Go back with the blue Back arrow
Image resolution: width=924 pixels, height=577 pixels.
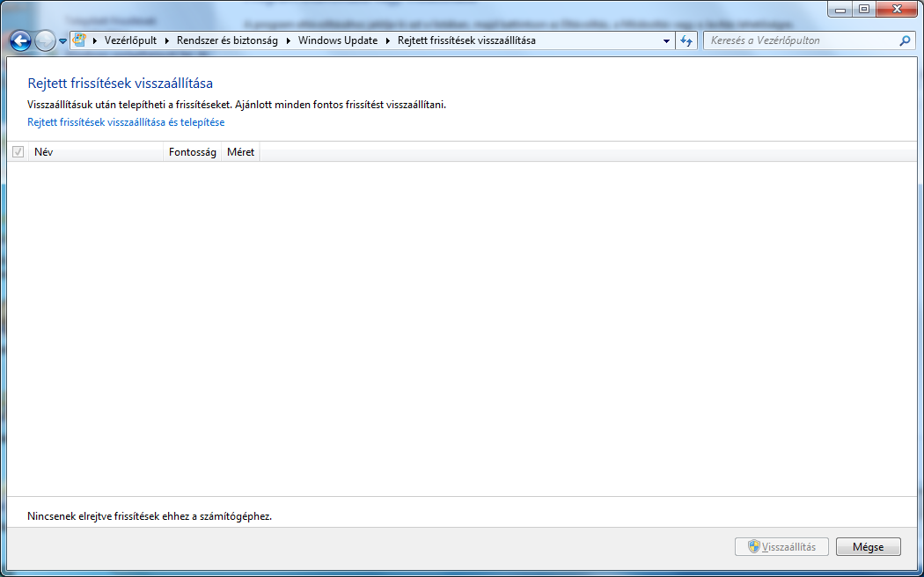coord(20,40)
